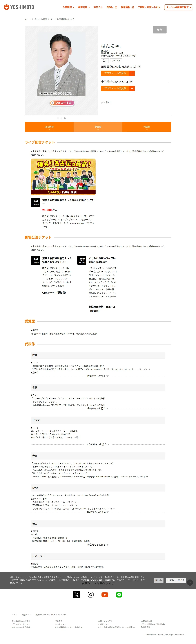
Task: Open 所属タレントへのプレゼントについて link
Action: click(51, 615)
